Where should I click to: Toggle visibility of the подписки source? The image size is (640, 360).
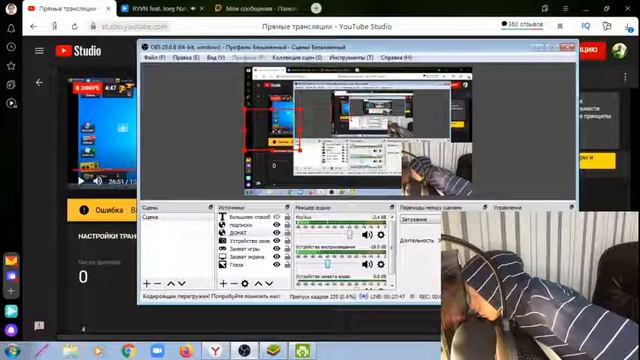[x=277, y=225]
